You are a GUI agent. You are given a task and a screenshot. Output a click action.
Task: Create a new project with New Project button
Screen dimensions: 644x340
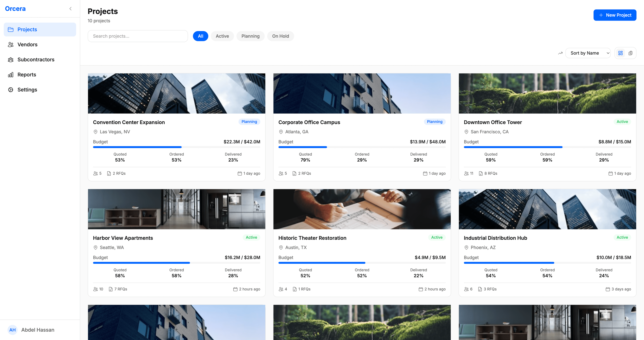point(615,15)
